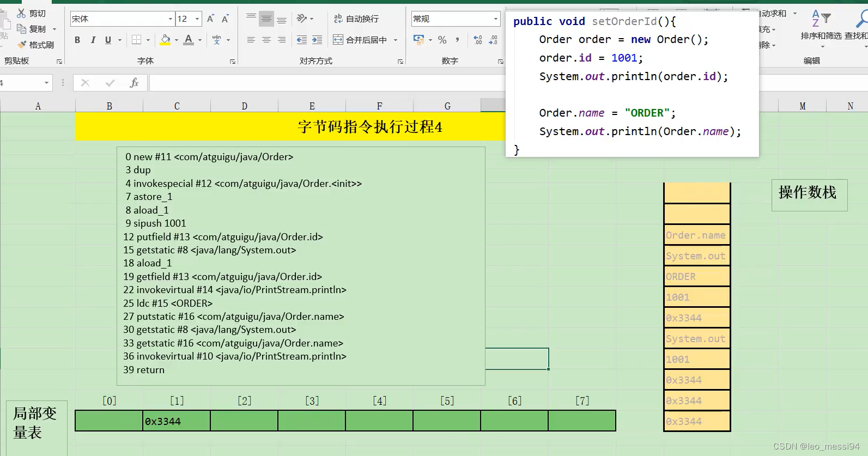The width and height of the screenshot is (868, 456).
Task: Apply the yellow fill color bucket
Action: coord(165,40)
